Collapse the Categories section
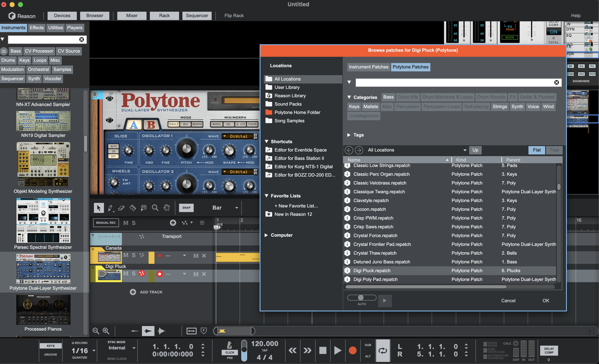Viewport: 599px width, 364px height. tap(349, 97)
